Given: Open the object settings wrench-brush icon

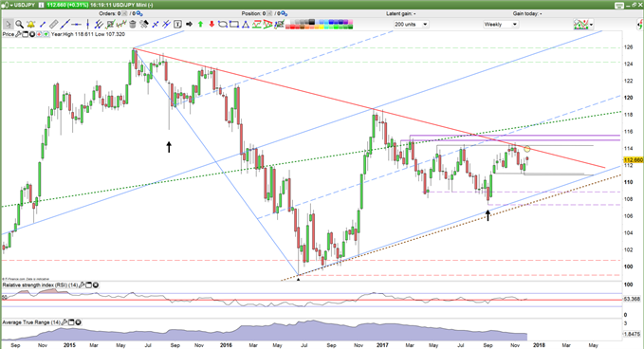Looking at the screenshot, I should 144,25.
